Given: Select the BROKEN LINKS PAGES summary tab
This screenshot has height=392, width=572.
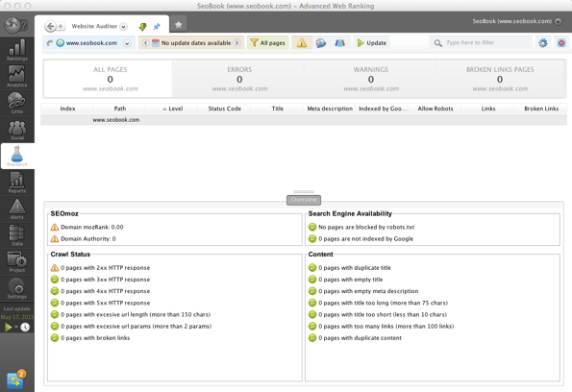Looking at the screenshot, I should tap(500, 79).
